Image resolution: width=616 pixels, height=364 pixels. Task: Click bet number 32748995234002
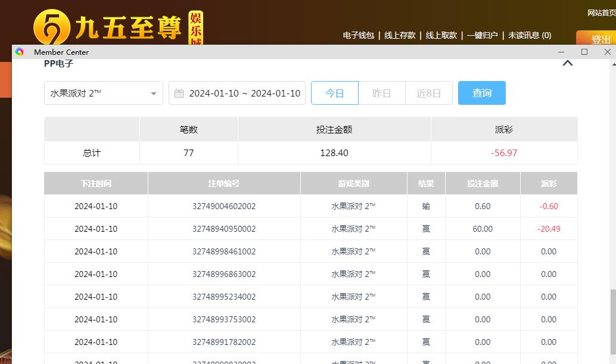(x=224, y=297)
